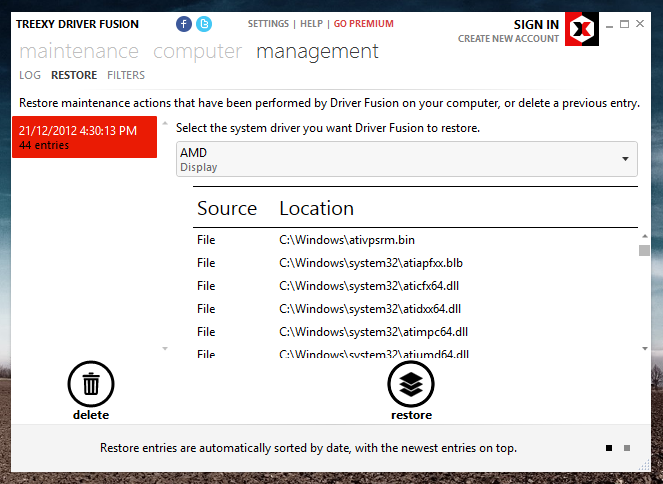The height and width of the screenshot is (484, 663).
Task: Click the Source column header
Action: click(x=227, y=208)
